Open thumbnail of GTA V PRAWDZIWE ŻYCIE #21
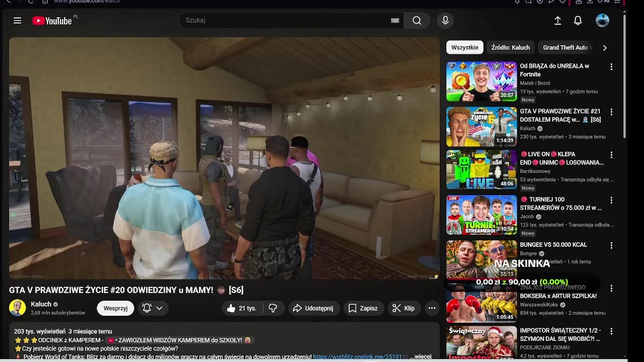 481,127
